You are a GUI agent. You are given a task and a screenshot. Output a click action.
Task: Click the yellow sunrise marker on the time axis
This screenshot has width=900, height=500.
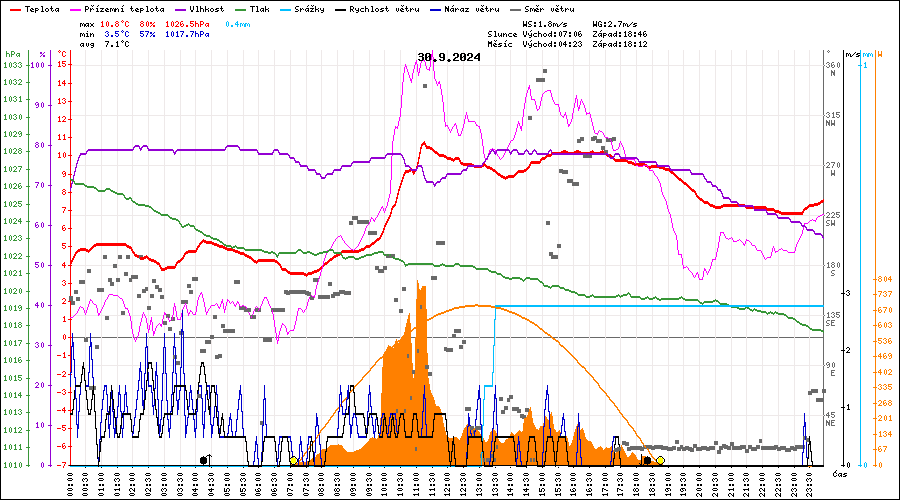(293, 461)
